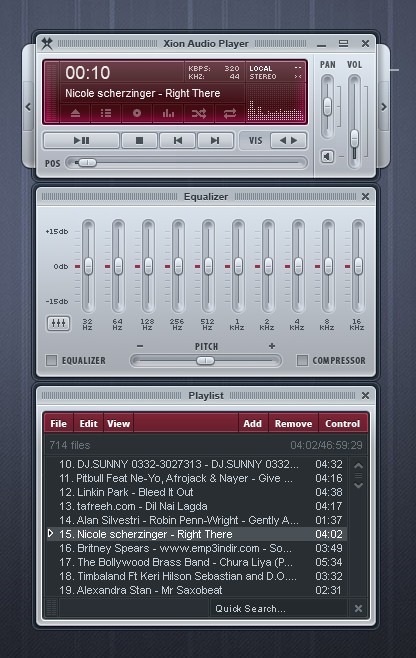The width and height of the screenshot is (416, 658).
Task: Select track 14 Alan Silvestri
Action: 196,520
